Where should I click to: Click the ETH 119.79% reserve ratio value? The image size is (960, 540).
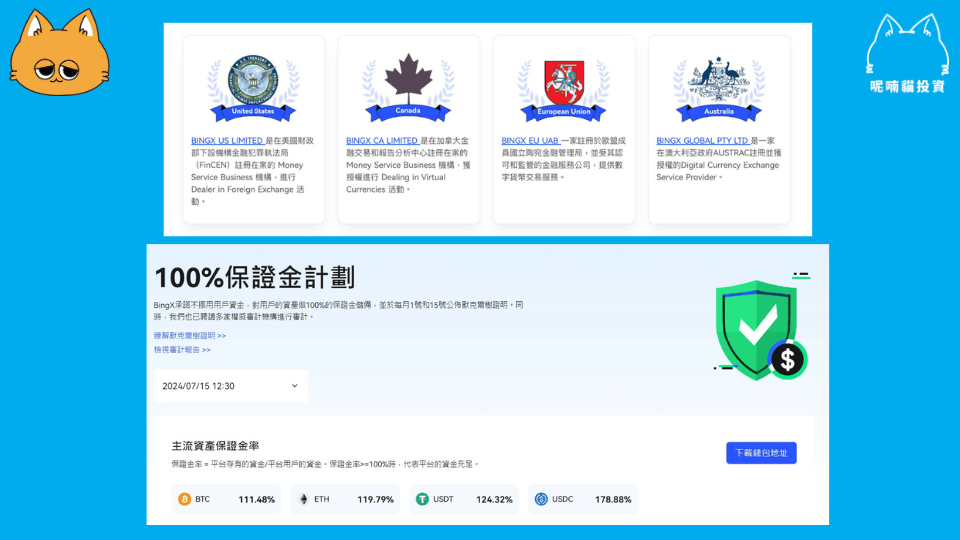point(375,500)
